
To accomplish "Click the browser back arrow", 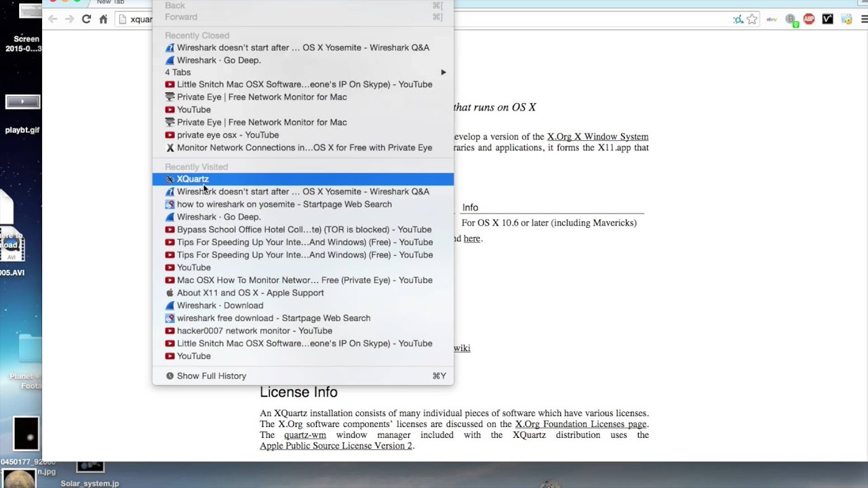I will (x=53, y=19).
